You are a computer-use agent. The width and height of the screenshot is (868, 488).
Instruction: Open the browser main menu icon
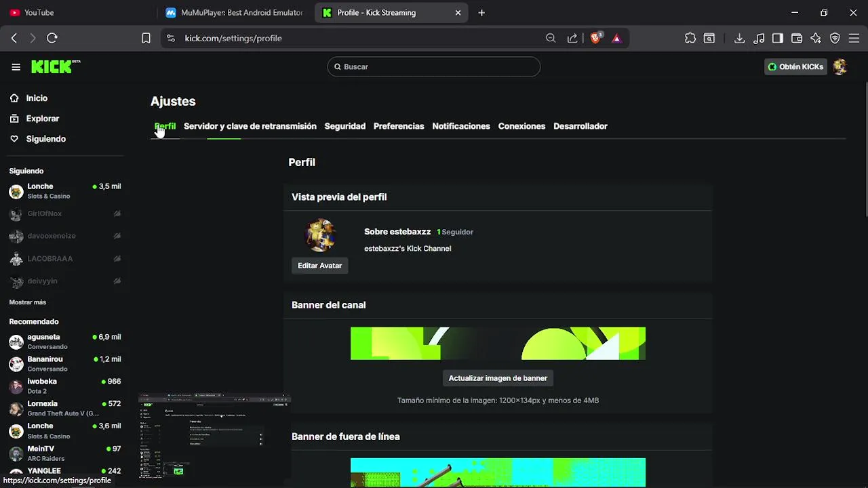(854, 39)
